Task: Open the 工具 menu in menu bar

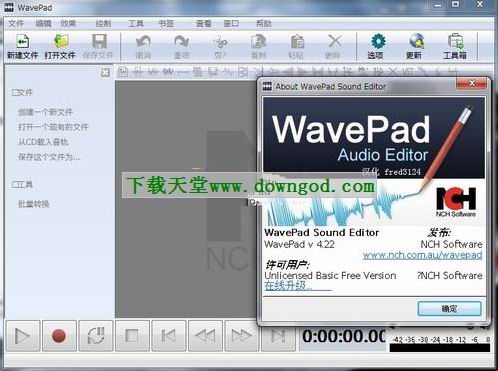Action: click(136, 24)
